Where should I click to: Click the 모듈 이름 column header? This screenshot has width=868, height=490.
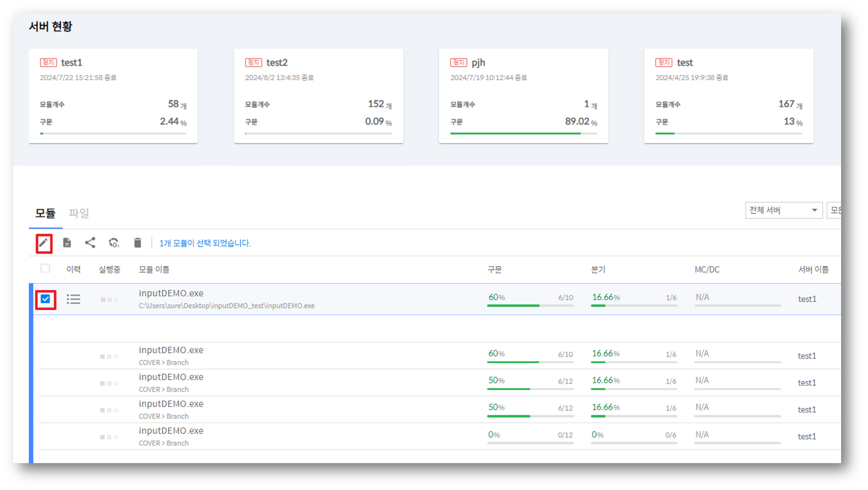(x=154, y=270)
